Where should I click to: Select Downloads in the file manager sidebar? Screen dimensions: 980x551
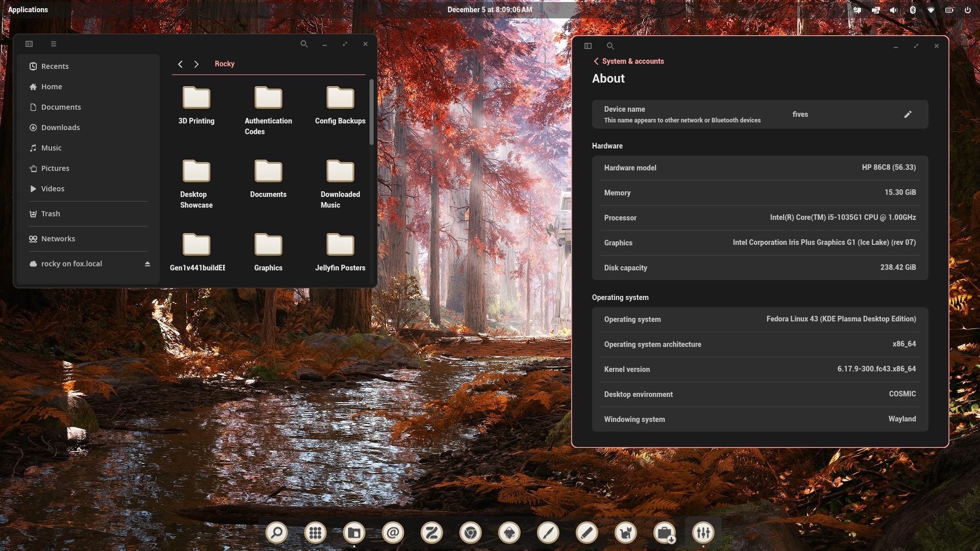pos(60,128)
